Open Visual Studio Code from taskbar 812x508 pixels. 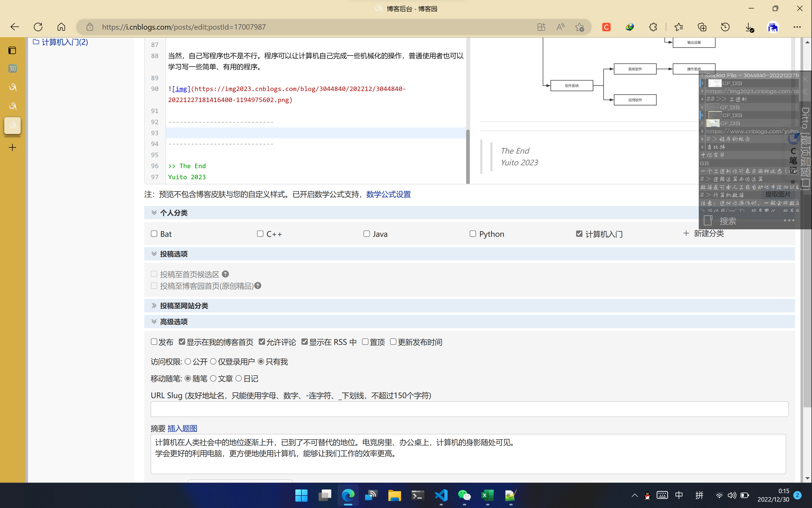pos(441,495)
